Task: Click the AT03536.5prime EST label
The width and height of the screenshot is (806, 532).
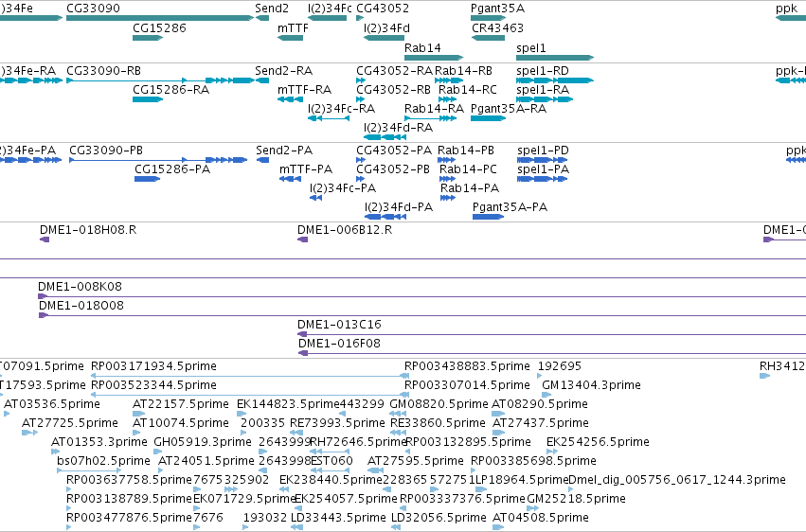Action: point(52,404)
